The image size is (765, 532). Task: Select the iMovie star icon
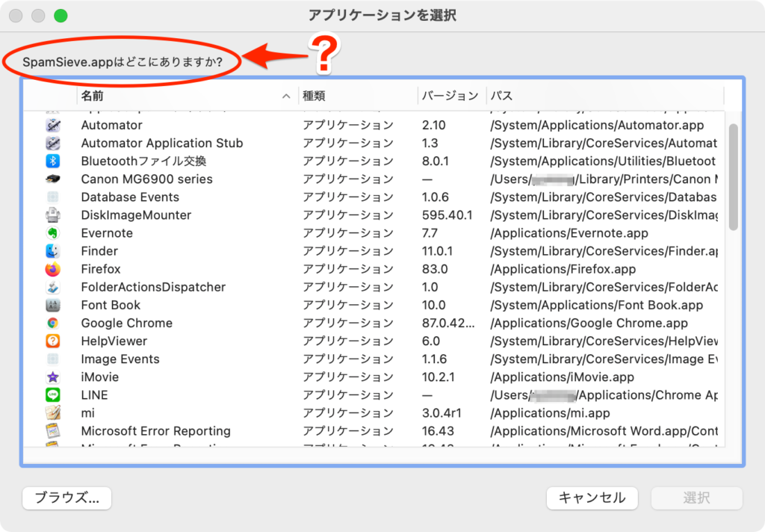point(53,377)
